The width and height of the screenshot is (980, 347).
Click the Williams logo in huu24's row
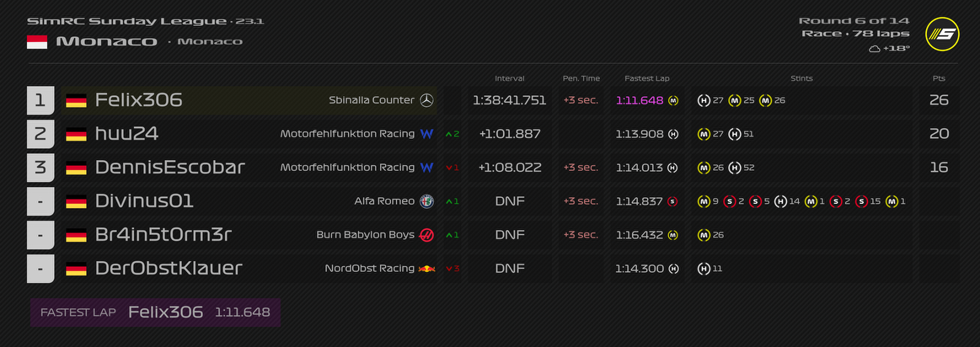(426, 134)
